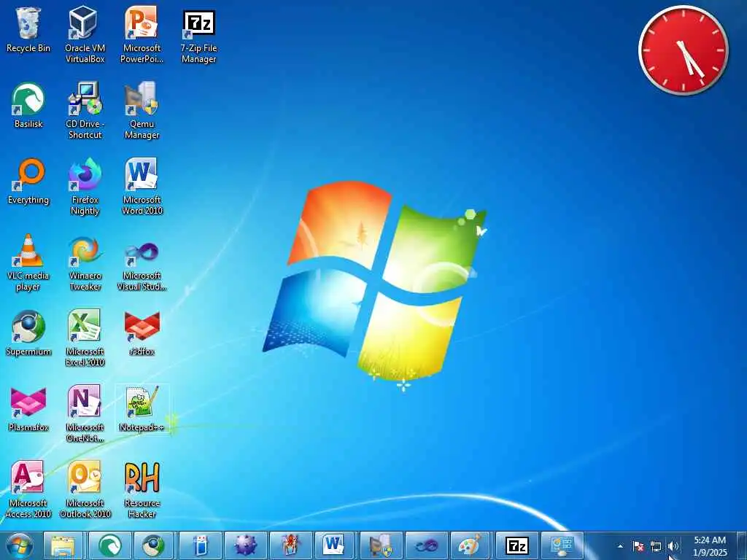747x560 pixels.
Task: Select the Winaero Tweaker desktop icon
Action: [x=85, y=262]
